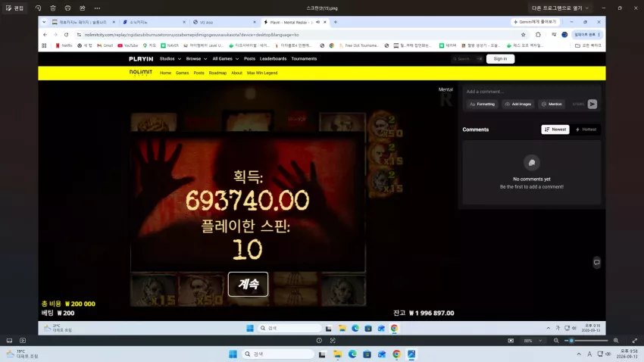Image resolution: width=644 pixels, height=362 pixels.
Task: Click the Edit (편집) button in Photos
Action: pos(15,8)
